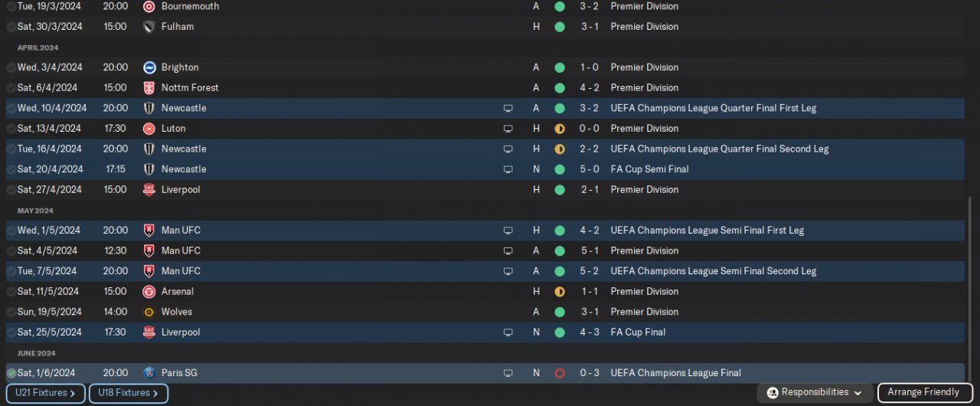The image size is (980, 406).
Task: Click the Bournemouth club badge icon
Action: [x=149, y=6]
